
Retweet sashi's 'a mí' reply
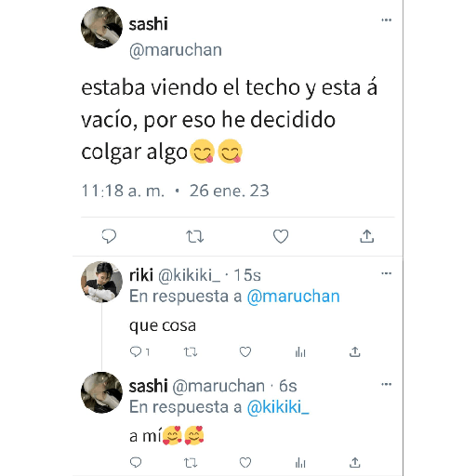tap(191, 463)
